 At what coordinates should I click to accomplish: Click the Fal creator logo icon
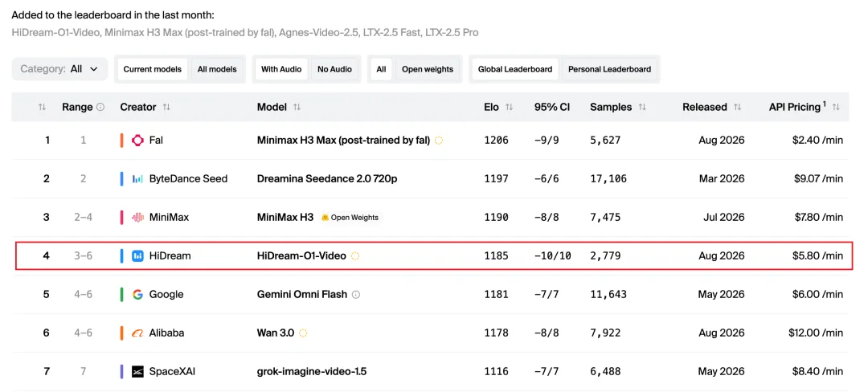point(138,141)
